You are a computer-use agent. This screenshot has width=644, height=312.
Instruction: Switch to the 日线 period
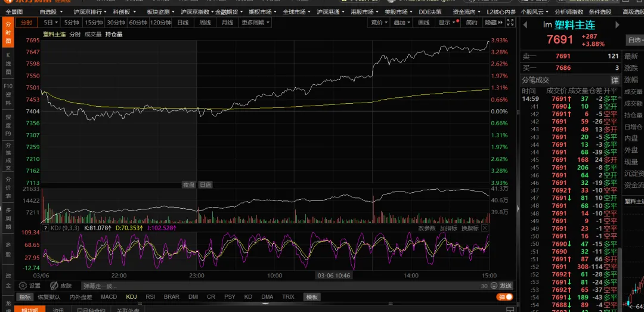point(183,23)
